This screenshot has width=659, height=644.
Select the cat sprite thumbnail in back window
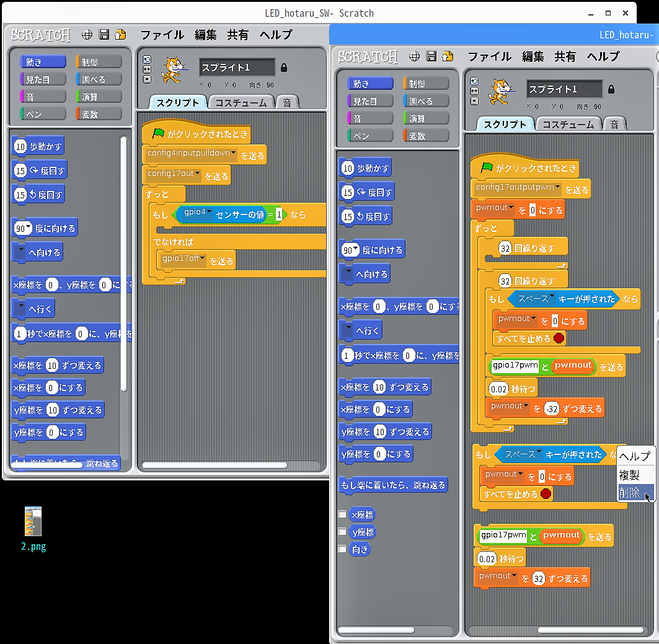pos(173,70)
